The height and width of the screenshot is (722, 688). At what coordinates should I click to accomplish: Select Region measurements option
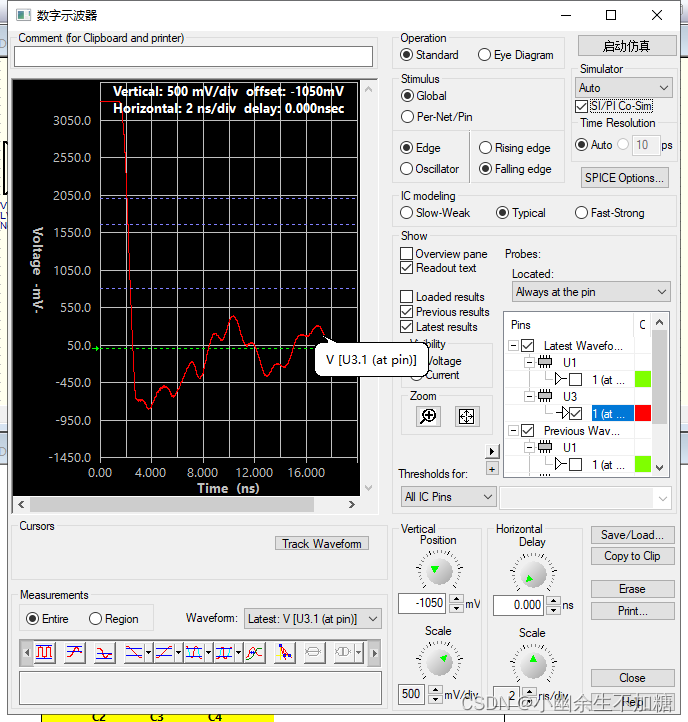point(114,619)
